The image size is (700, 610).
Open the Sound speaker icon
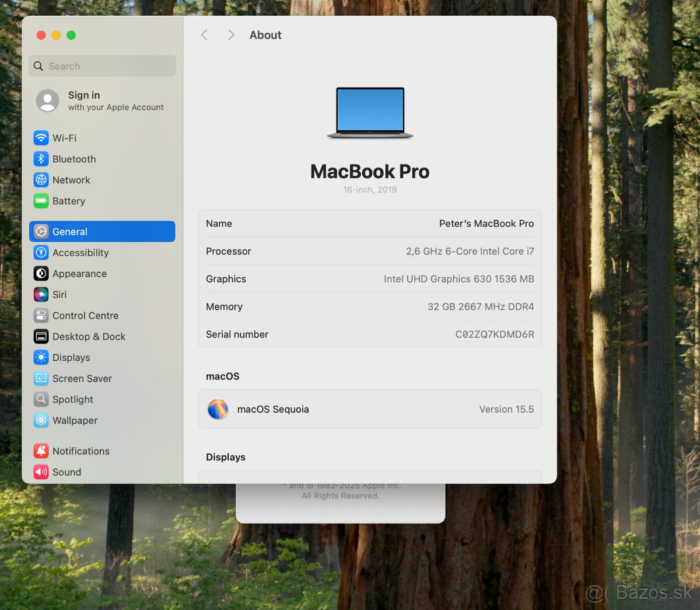(41, 472)
